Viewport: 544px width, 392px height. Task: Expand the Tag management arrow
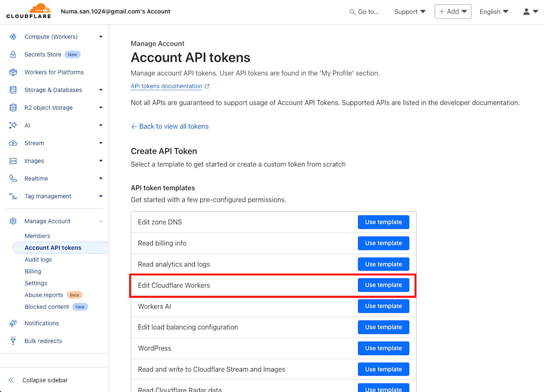[101, 196]
